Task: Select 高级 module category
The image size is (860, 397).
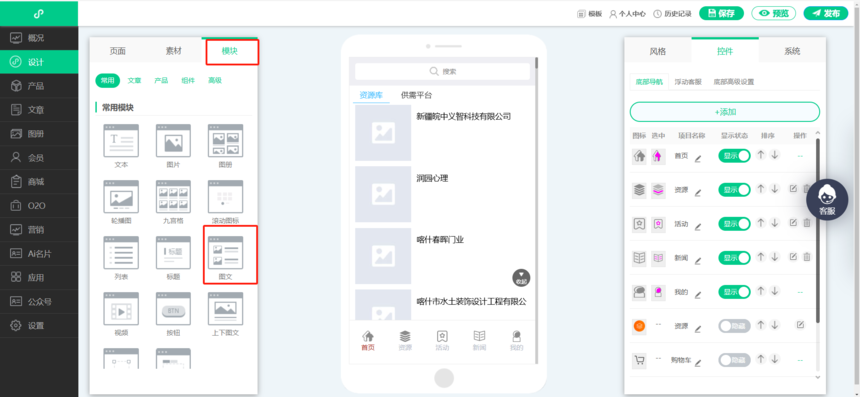Action: 214,80
